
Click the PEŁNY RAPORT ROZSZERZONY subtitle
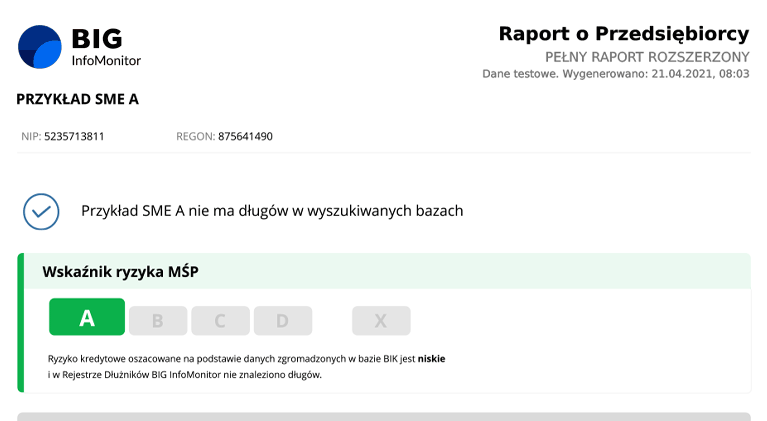click(x=646, y=56)
